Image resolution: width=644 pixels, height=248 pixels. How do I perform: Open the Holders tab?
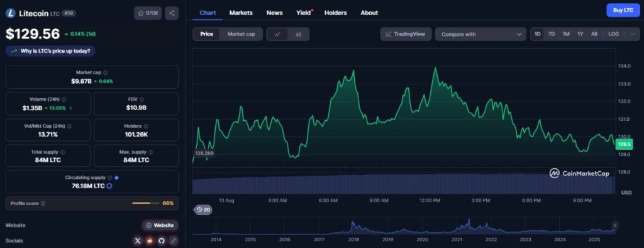pos(336,13)
